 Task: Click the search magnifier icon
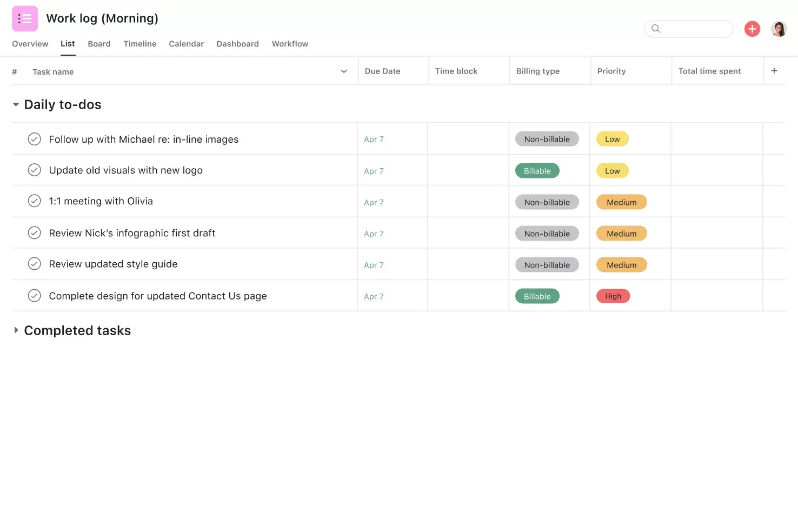(656, 29)
